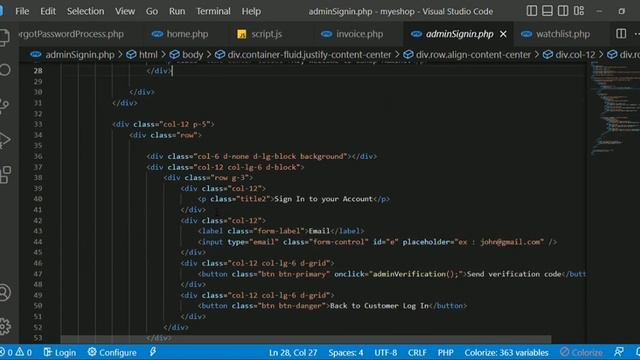Open the Customize Layout icon
Viewport: 640px width, 360px height.
tap(579, 11)
